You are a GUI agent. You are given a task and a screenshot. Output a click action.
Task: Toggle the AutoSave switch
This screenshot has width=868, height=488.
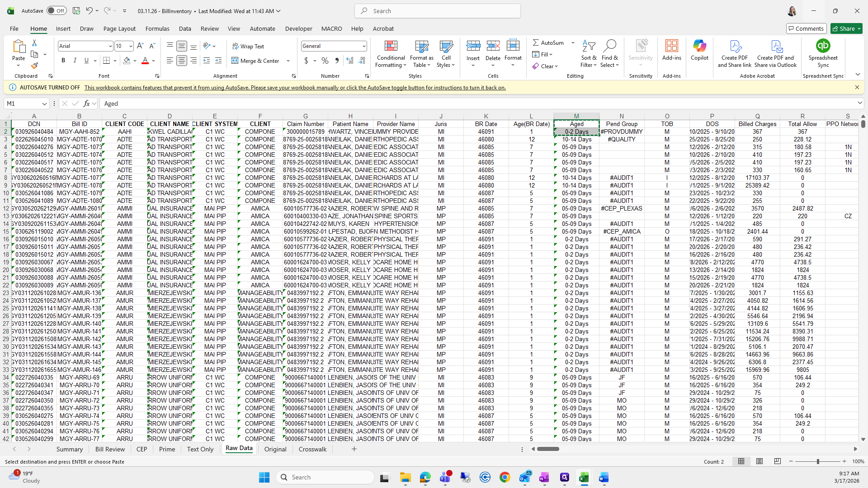point(56,11)
